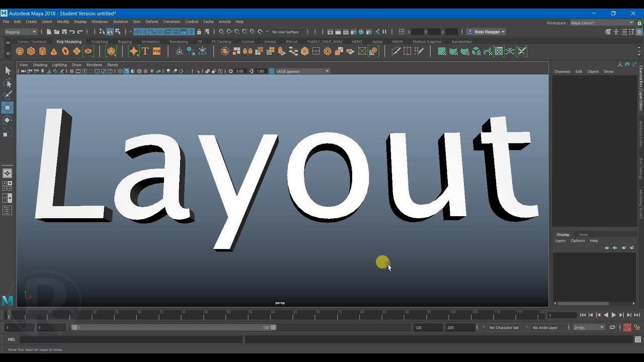This screenshot has width=644, height=362.
Task: Play the animation forwards
Action: [x=613, y=315]
